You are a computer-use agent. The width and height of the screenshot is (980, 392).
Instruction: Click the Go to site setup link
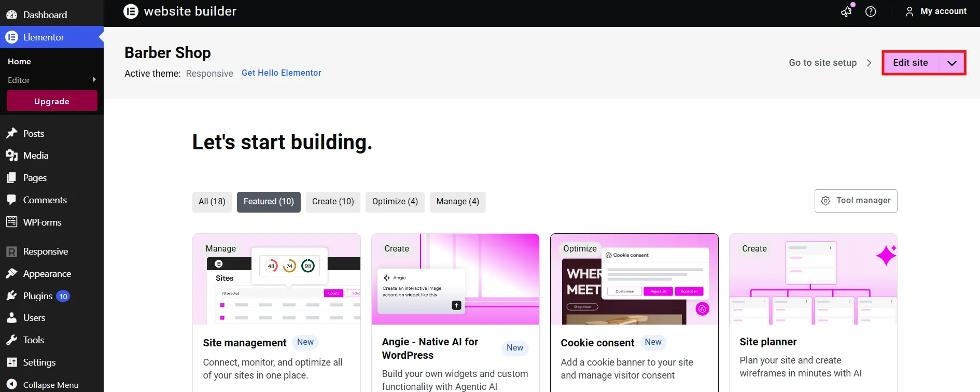[x=823, y=63]
